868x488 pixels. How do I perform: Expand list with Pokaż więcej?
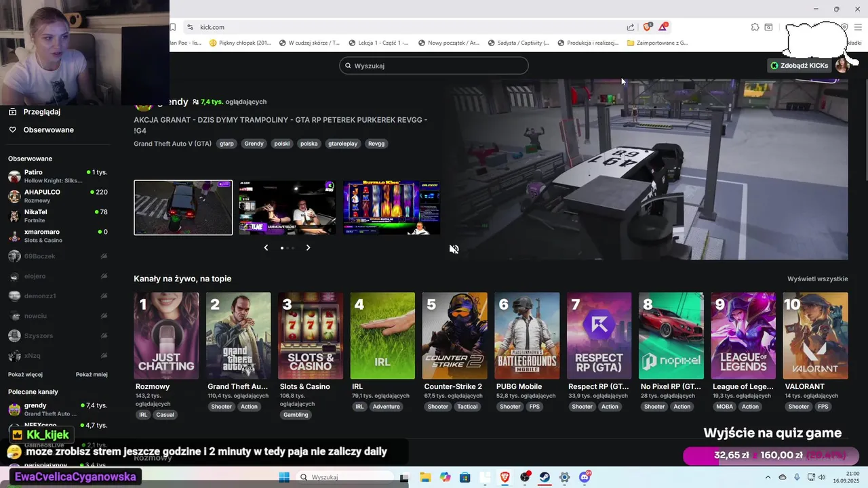25,374
